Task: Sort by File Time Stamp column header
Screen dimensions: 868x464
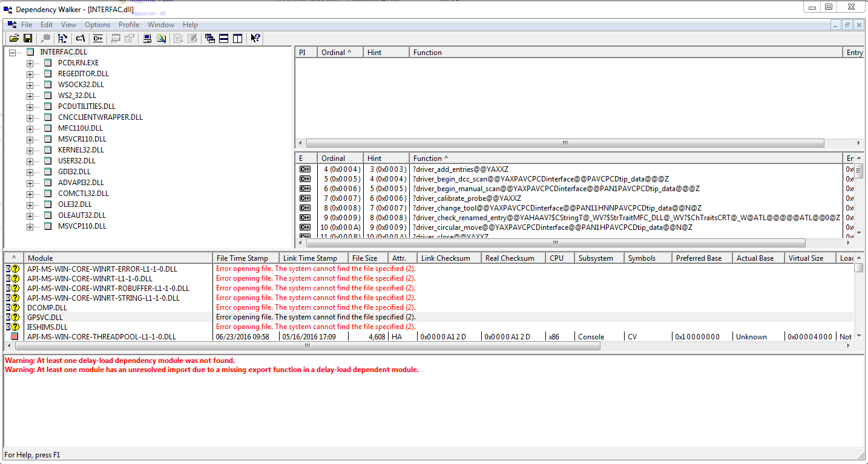Action: (x=246, y=258)
